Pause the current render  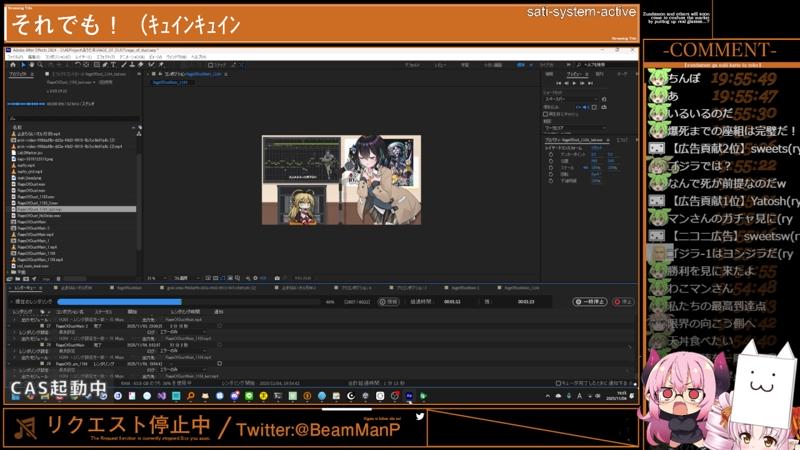[590, 302]
